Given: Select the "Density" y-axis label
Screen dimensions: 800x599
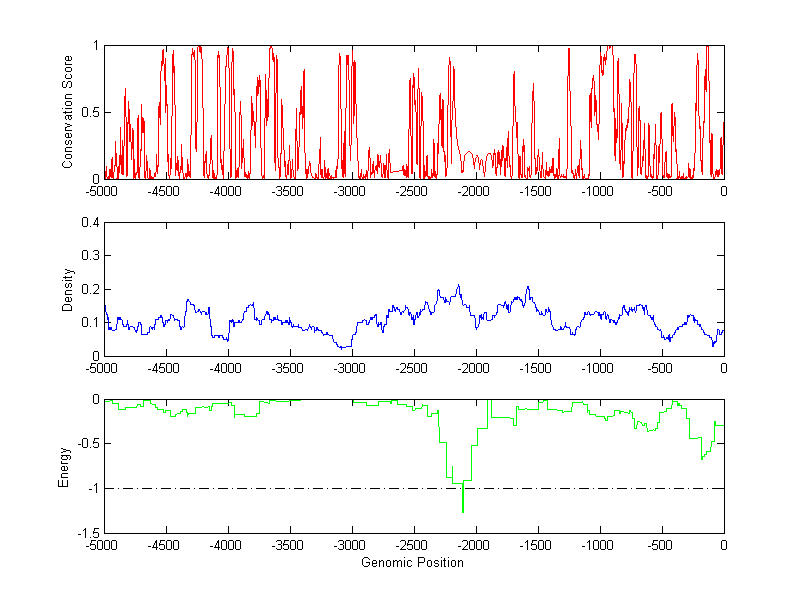Looking at the screenshot, I should (x=68, y=289).
